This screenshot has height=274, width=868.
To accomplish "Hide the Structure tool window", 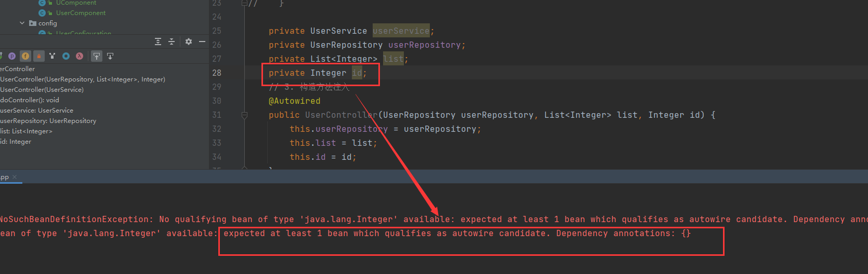I will point(202,42).
